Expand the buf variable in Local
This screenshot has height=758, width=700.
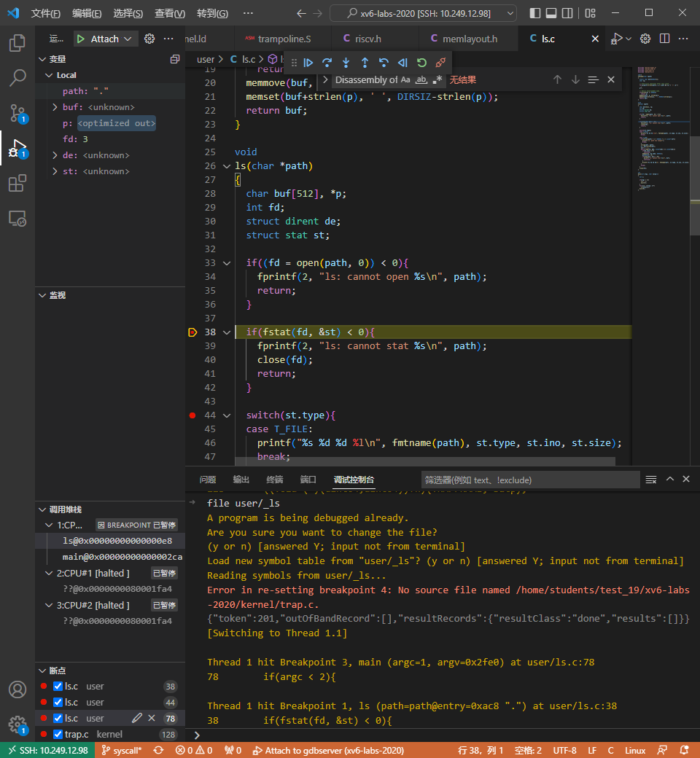[55, 107]
